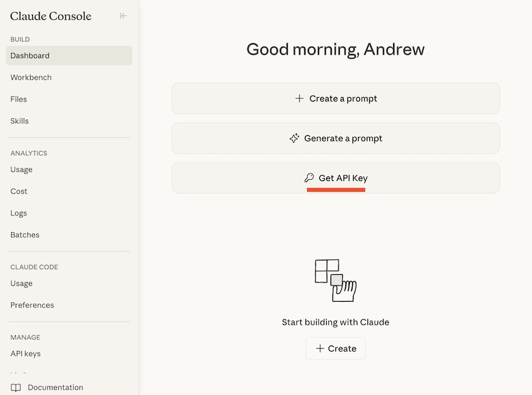This screenshot has width=532, height=395.
Task: Go to API keys under Manage
Action: pos(26,354)
